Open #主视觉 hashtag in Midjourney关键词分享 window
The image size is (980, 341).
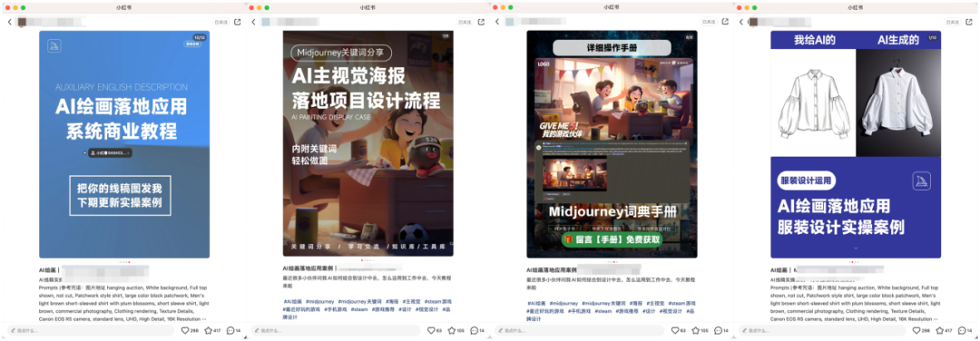412,302
